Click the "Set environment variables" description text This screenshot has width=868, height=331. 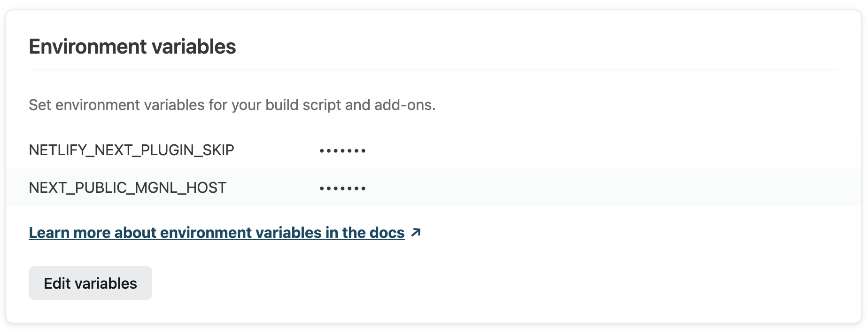(x=232, y=104)
